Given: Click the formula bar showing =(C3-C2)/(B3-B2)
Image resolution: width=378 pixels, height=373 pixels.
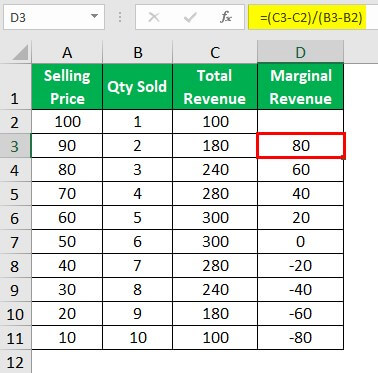Looking at the screenshot, I should tap(312, 17).
